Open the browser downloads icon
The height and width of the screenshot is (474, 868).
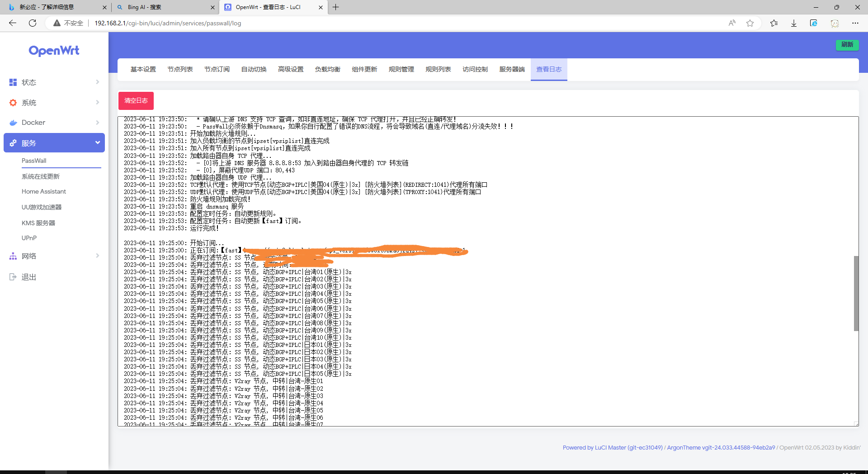[793, 23]
